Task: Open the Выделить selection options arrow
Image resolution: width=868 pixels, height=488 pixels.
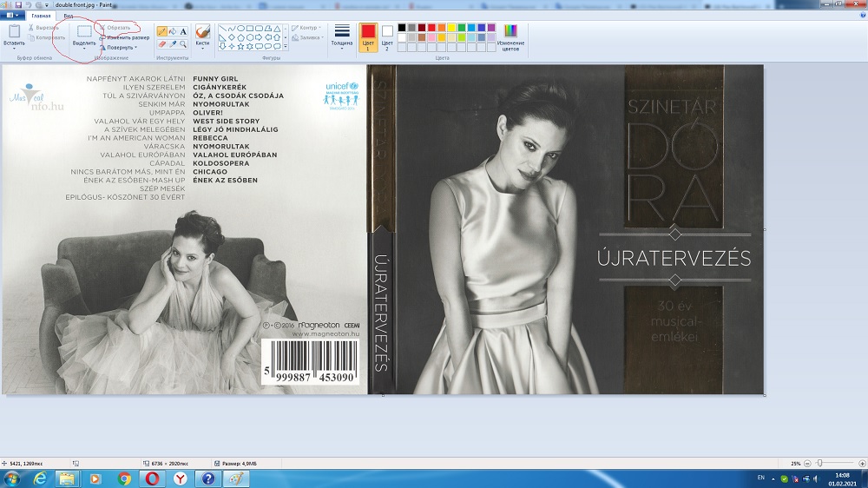Action: [x=84, y=47]
